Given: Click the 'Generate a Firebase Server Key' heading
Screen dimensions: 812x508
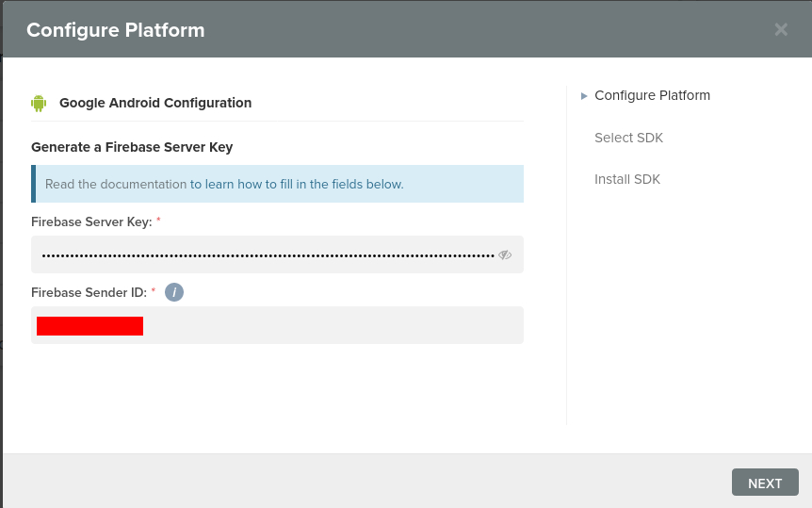Looking at the screenshot, I should [x=132, y=147].
